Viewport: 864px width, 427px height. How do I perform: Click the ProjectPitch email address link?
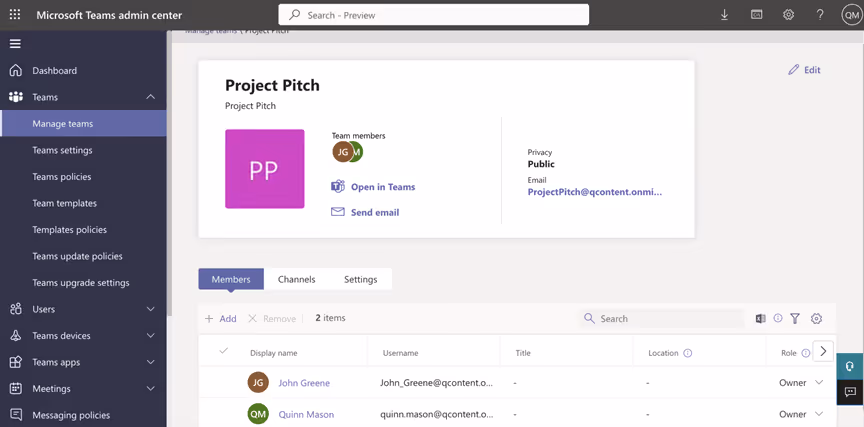[595, 192]
